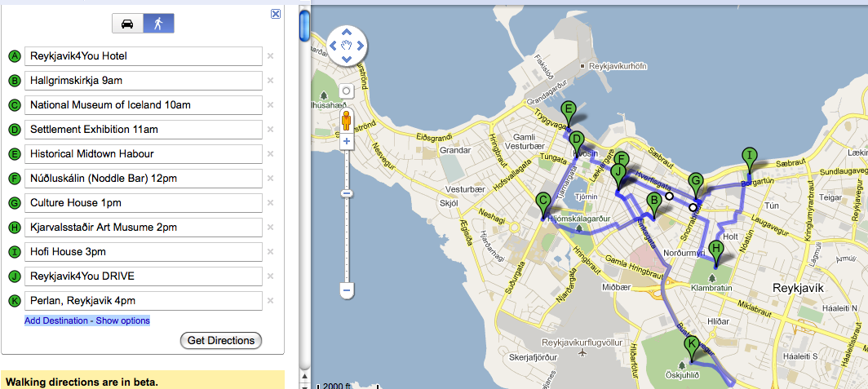Open the Add Destination link
This screenshot has width=868, height=389.
pos(57,320)
